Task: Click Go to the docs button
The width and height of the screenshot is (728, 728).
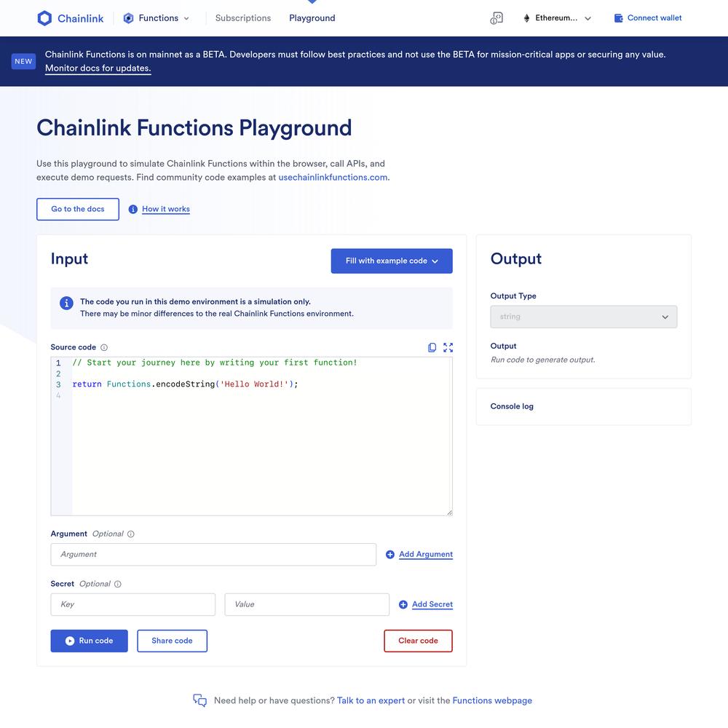Action: coord(78,209)
